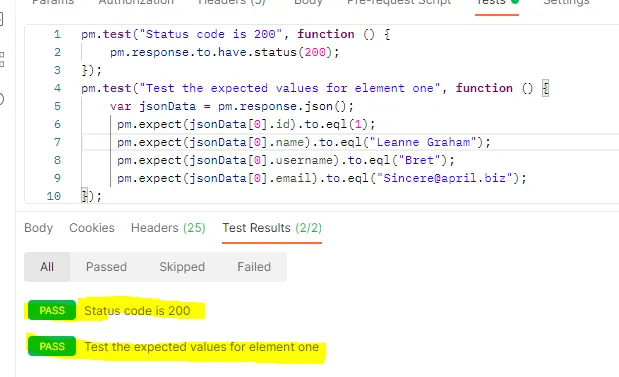Switch to the Tests request tab
The height and width of the screenshot is (377, 619).
pyautogui.click(x=497, y=3)
